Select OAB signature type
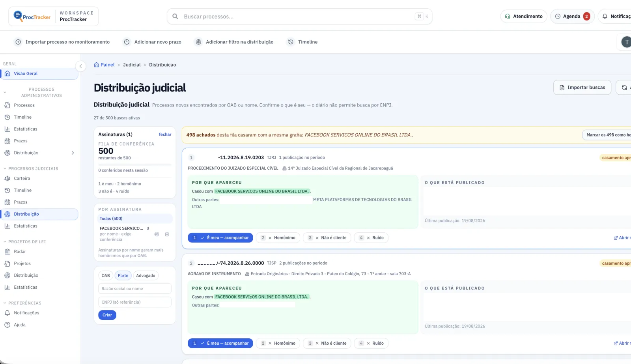The image size is (631, 364). click(106, 276)
